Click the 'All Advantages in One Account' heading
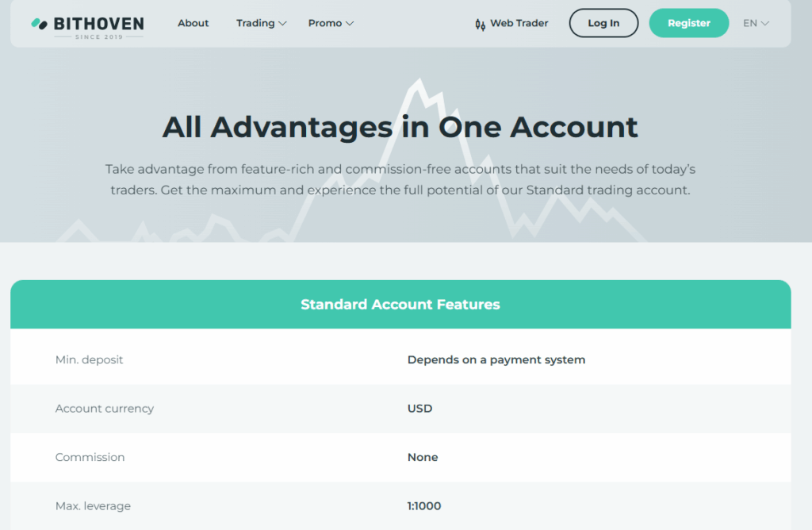This screenshot has width=812, height=530. (x=400, y=127)
